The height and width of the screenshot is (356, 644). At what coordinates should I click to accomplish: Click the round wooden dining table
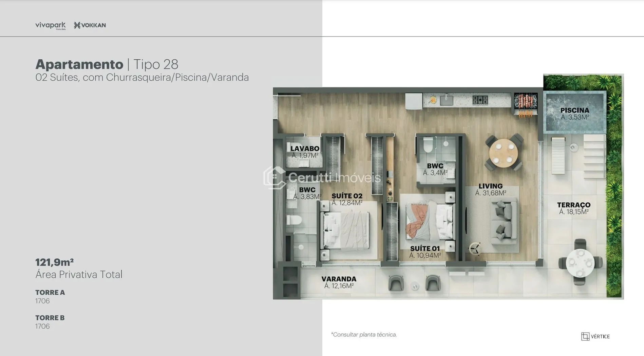pos(503,153)
